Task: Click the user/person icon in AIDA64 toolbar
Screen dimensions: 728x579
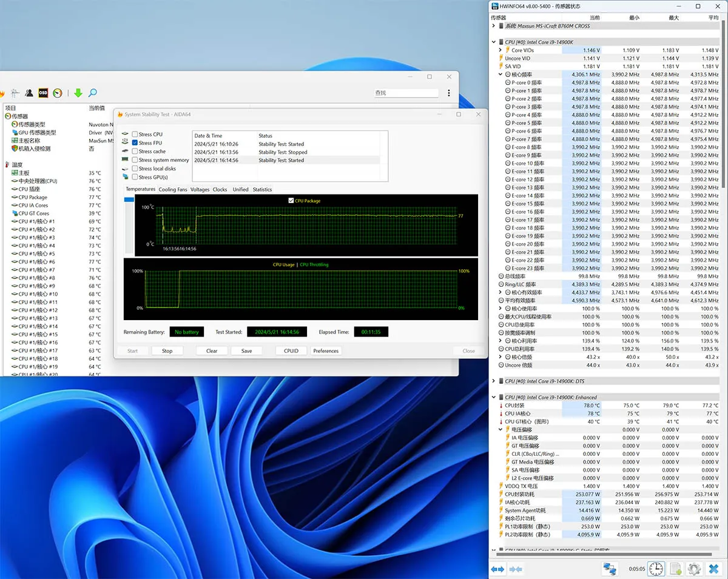Action: [29, 93]
